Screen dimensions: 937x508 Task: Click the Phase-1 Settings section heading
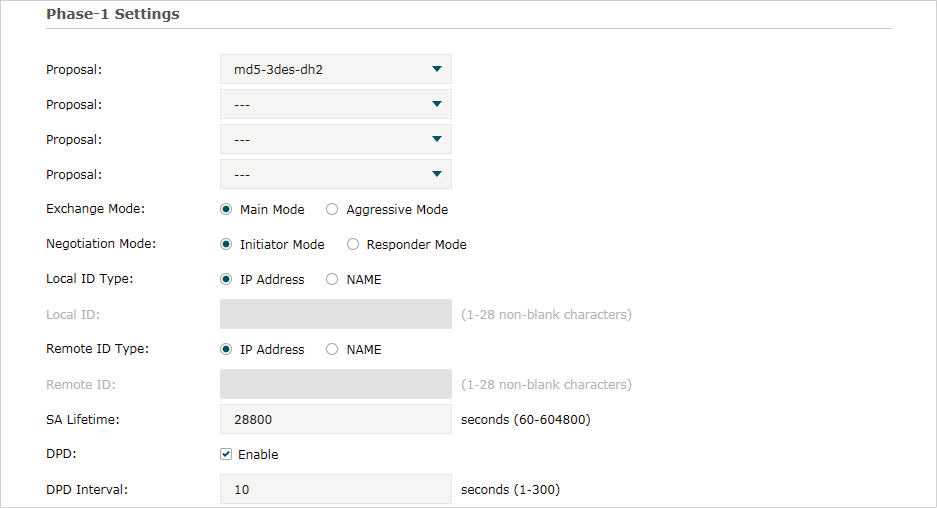tap(113, 14)
